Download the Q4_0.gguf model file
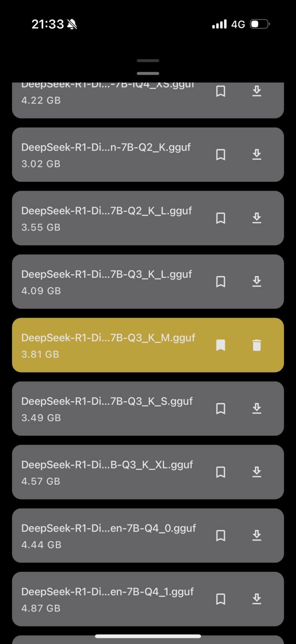The height and width of the screenshot is (644, 296). (257, 536)
